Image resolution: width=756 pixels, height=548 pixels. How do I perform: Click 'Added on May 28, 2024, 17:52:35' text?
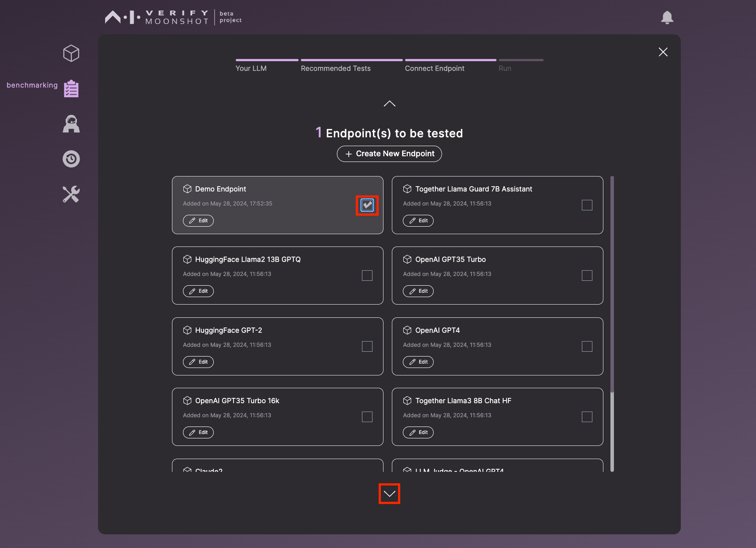227,203
